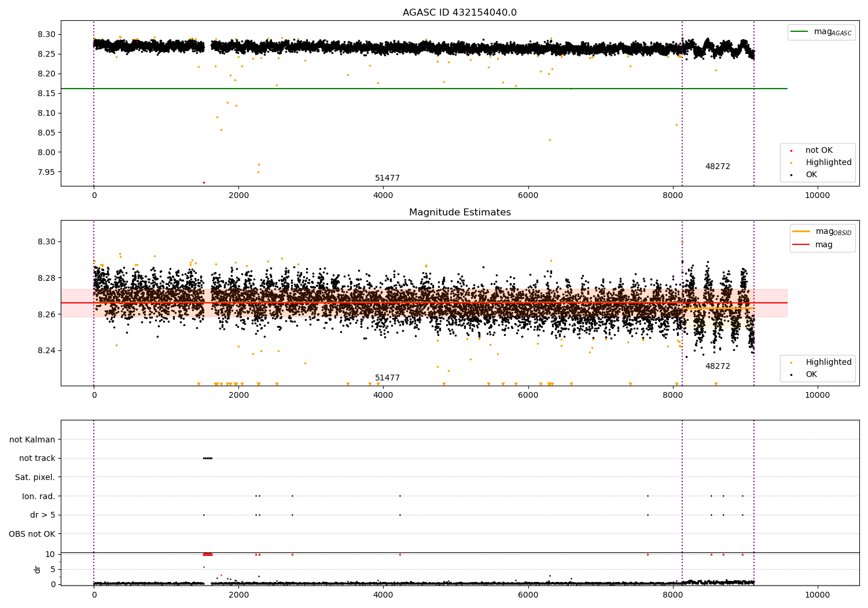Screen dimensions: 868x608
Task: Click the 8.30 y-tick in Magnitude Estimates panel
Action: [47, 242]
